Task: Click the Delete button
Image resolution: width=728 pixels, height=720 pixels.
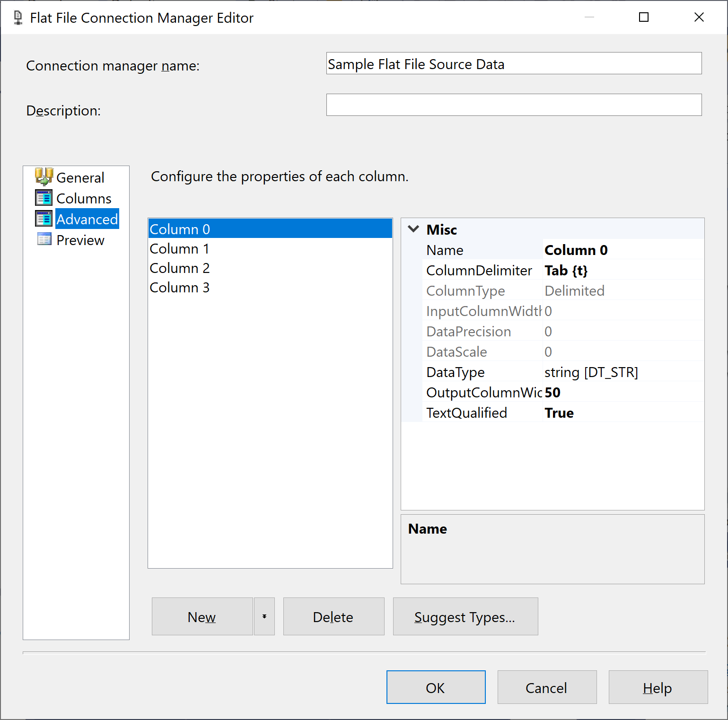Action: pyautogui.click(x=333, y=616)
